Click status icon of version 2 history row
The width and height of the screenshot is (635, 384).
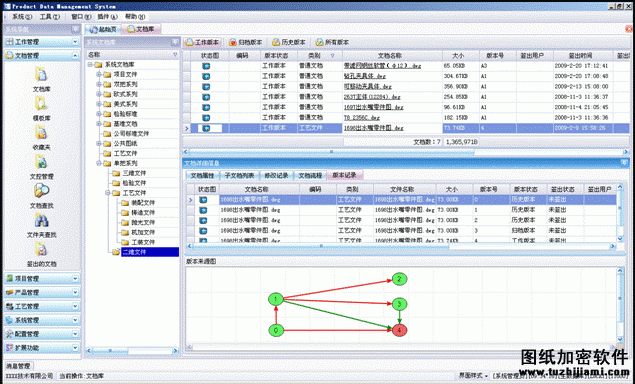(203, 220)
